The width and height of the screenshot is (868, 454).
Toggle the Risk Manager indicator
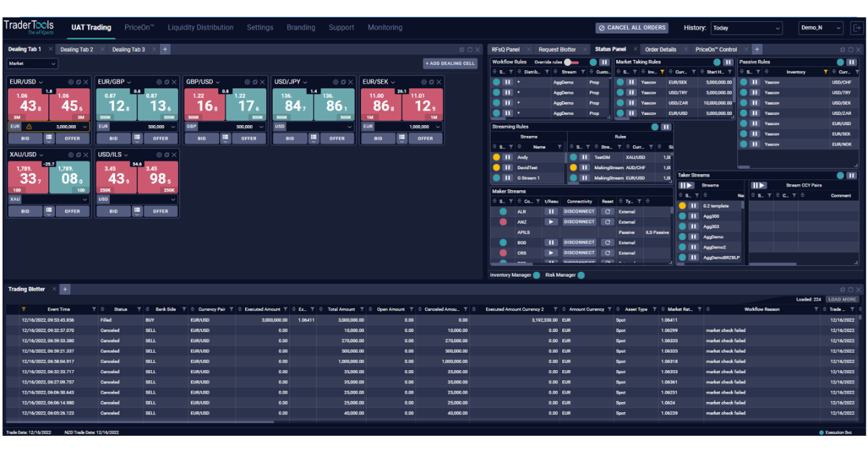click(x=582, y=275)
